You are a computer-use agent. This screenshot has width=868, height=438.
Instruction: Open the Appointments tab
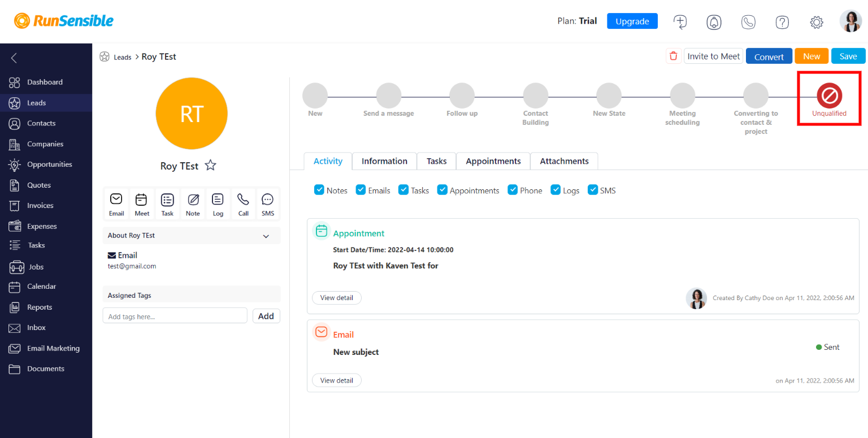coord(493,161)
